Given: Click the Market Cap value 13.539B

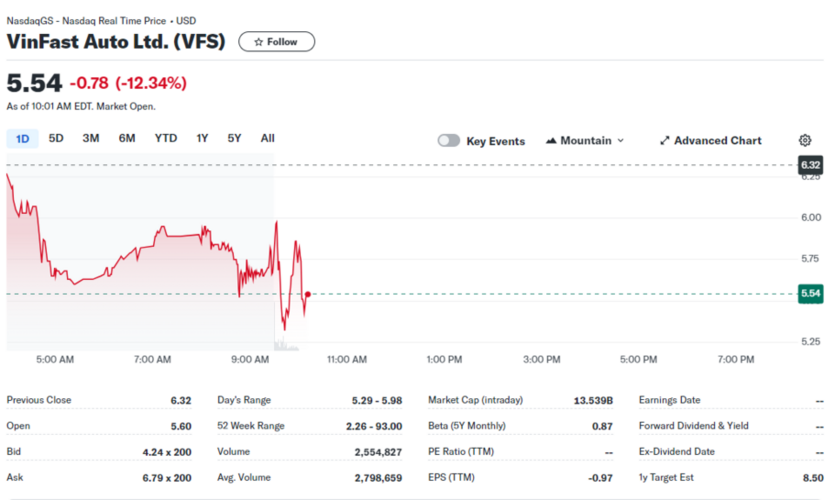Looking at the screenshot, I should [593, 400].
